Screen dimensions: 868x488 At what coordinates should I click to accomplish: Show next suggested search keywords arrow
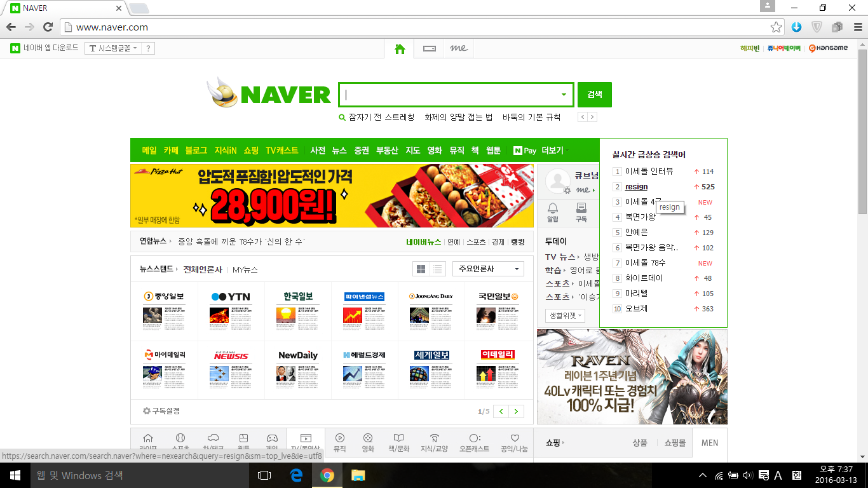(592, 117)
